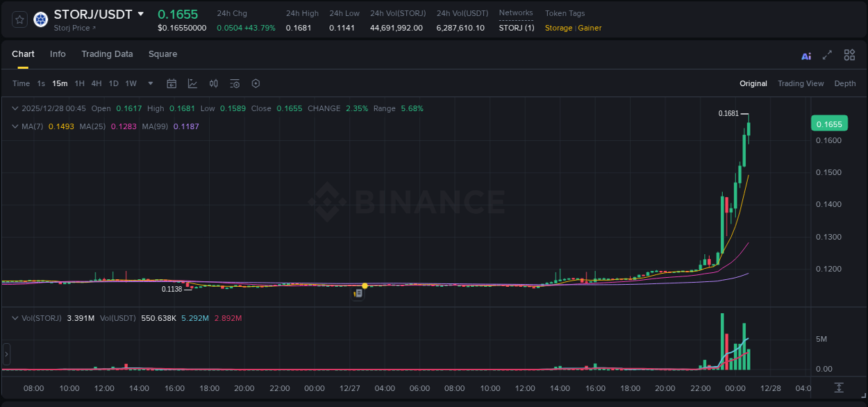Open the Info tab
Viewport: 868px width, 407px height.
58,53
